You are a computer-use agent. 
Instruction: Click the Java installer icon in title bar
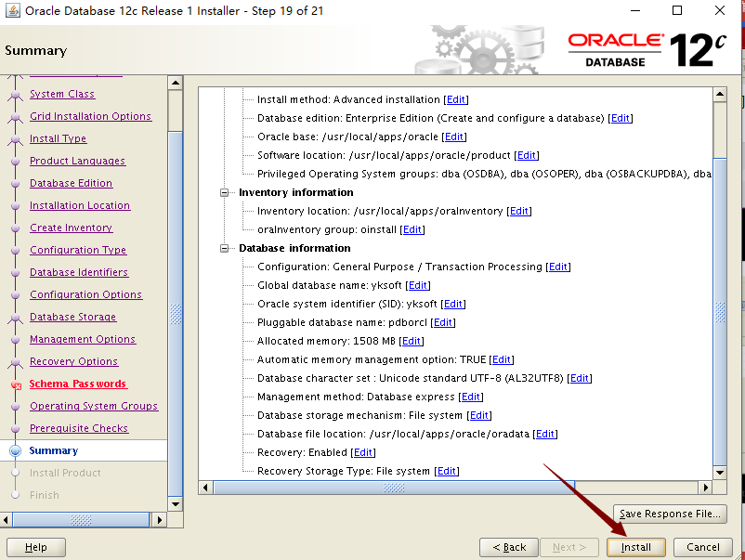pyautogui.click(x=12, y=10)
